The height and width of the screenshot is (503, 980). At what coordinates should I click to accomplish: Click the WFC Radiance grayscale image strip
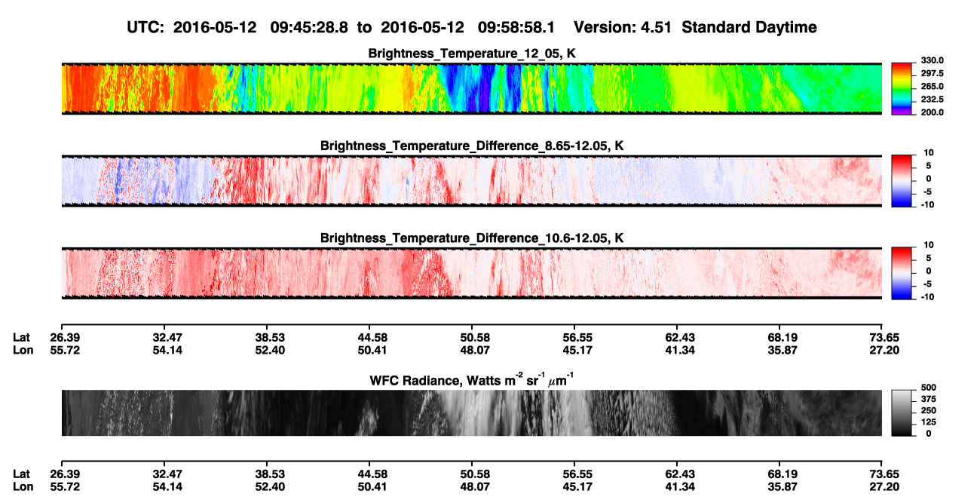pos(471,413)
